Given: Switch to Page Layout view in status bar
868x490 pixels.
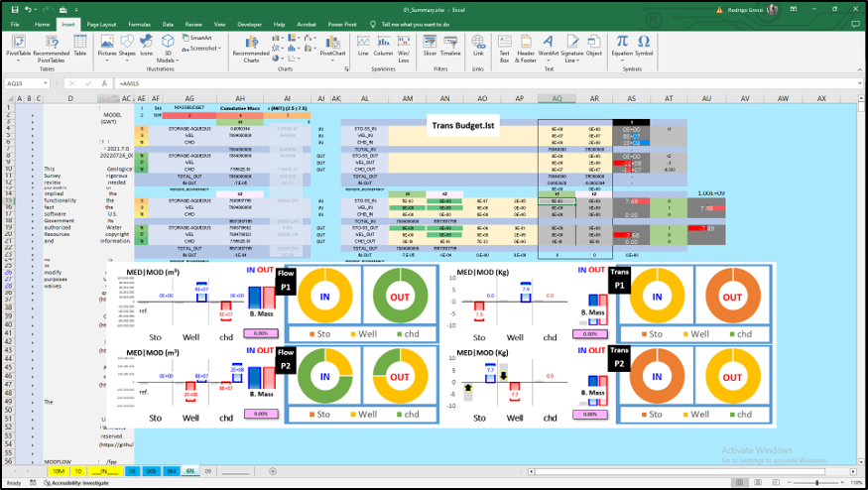Looking at the screenshot, I should coord(758,483).
